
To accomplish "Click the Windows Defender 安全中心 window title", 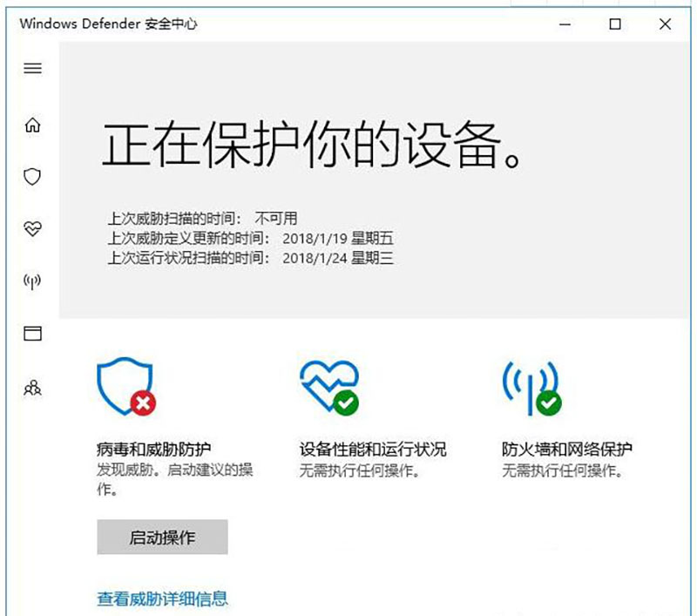I will pos(108,24).
